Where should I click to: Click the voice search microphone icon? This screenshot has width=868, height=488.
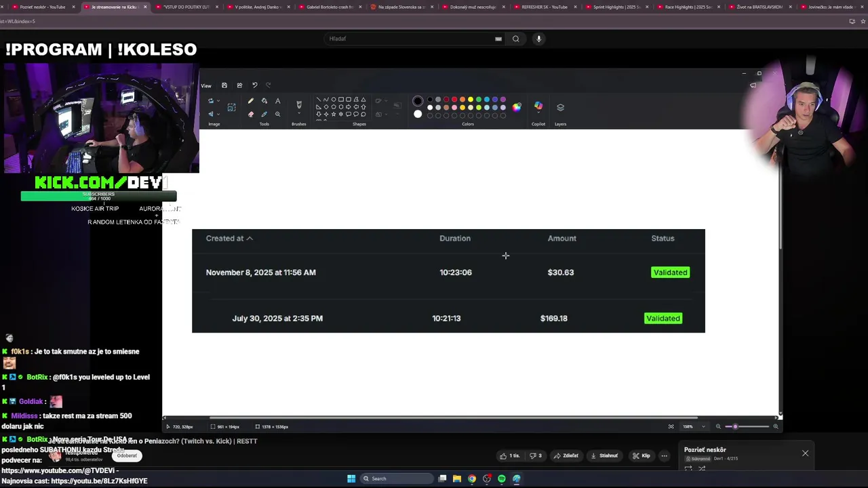coord(539,39)
